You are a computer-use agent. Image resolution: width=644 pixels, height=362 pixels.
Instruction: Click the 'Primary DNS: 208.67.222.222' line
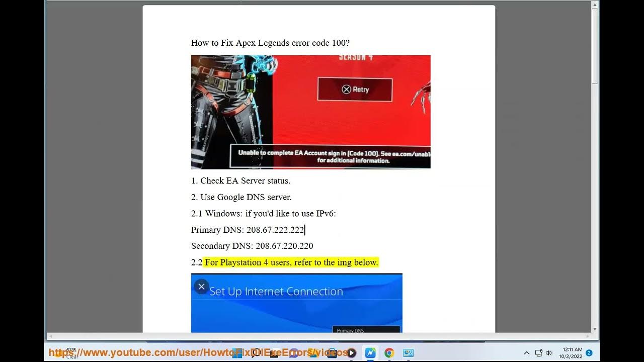248,230
